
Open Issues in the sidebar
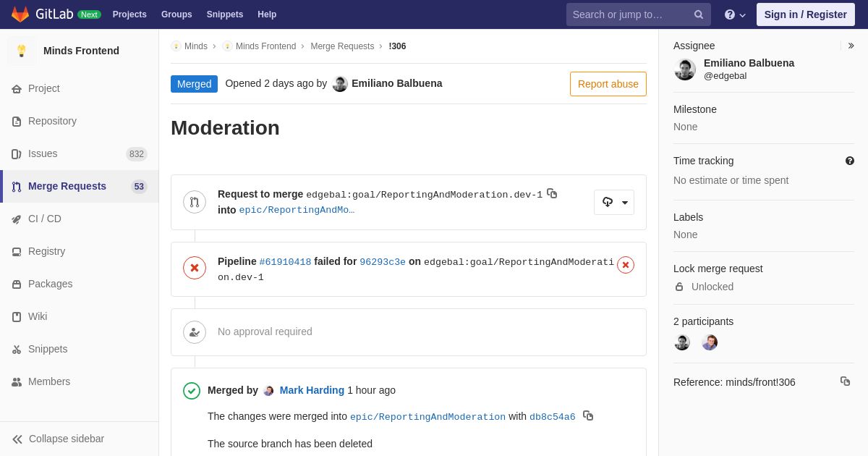pyautogui.click(x=80, y=153)
